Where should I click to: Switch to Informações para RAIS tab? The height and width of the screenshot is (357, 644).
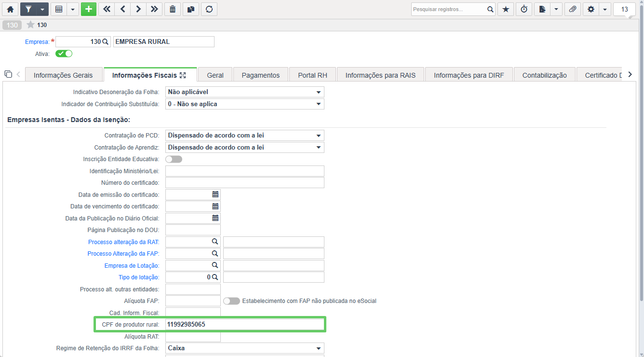click(x=381, y=75)
